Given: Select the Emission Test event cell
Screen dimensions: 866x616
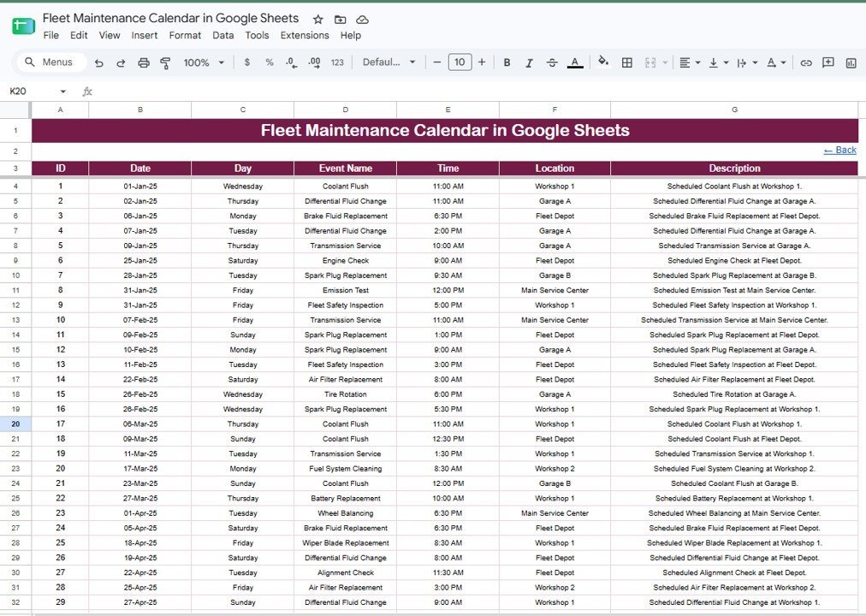Looking at the screenshot, I should click(x=345, y=290).
